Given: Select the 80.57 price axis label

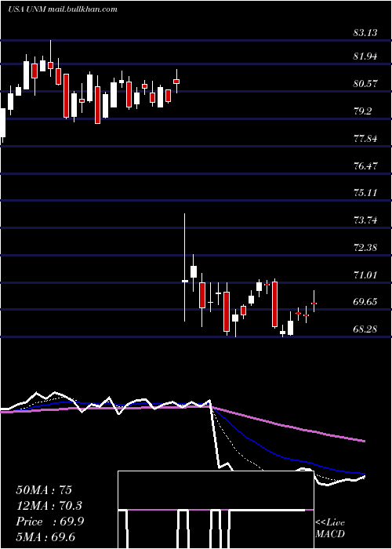Looking at the screenshot, I should 365,84.
